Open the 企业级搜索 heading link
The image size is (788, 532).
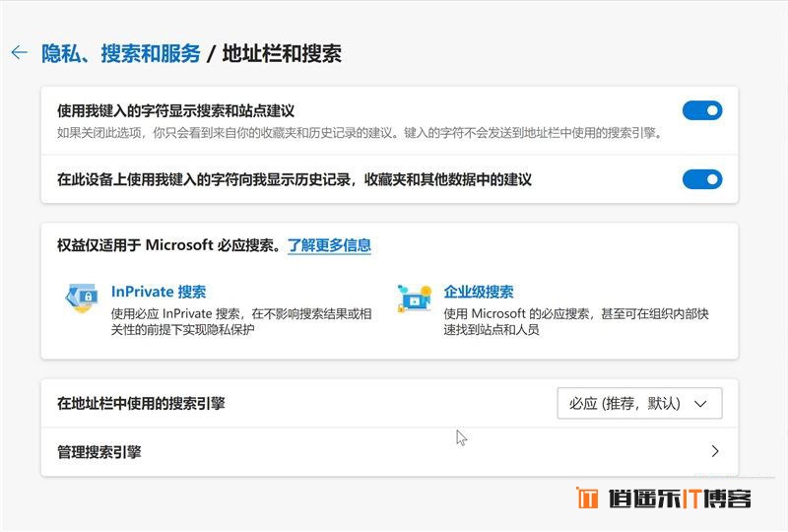pos(478,292)
